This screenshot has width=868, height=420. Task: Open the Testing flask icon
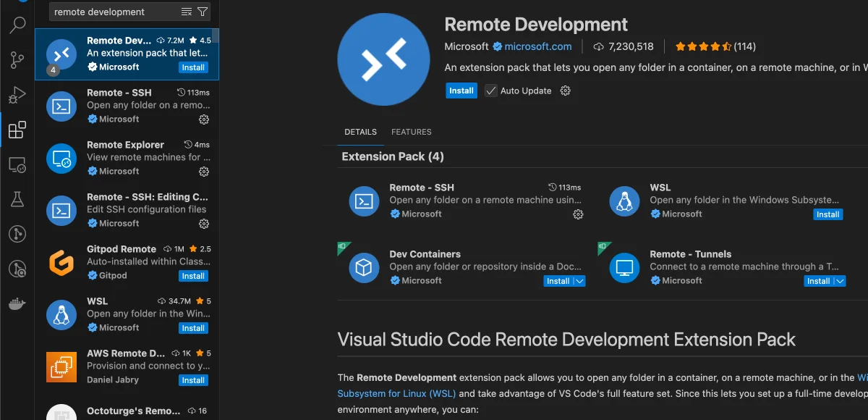point(17,199)
